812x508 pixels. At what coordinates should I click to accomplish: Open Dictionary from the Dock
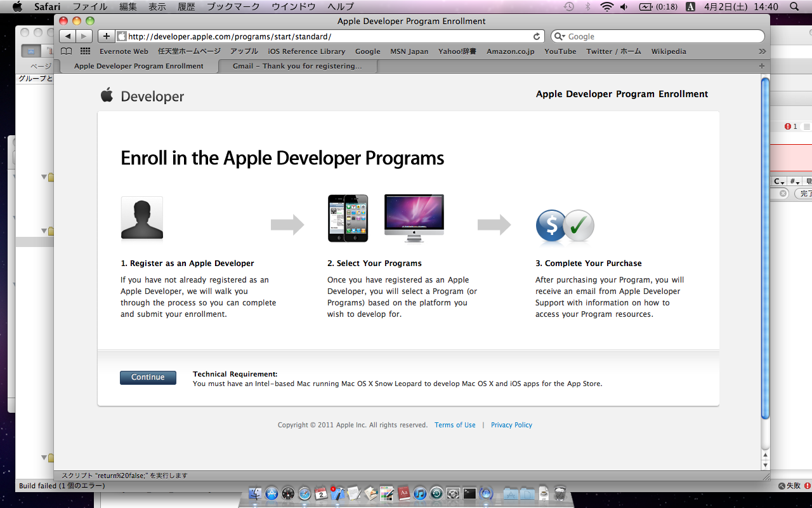403,493
